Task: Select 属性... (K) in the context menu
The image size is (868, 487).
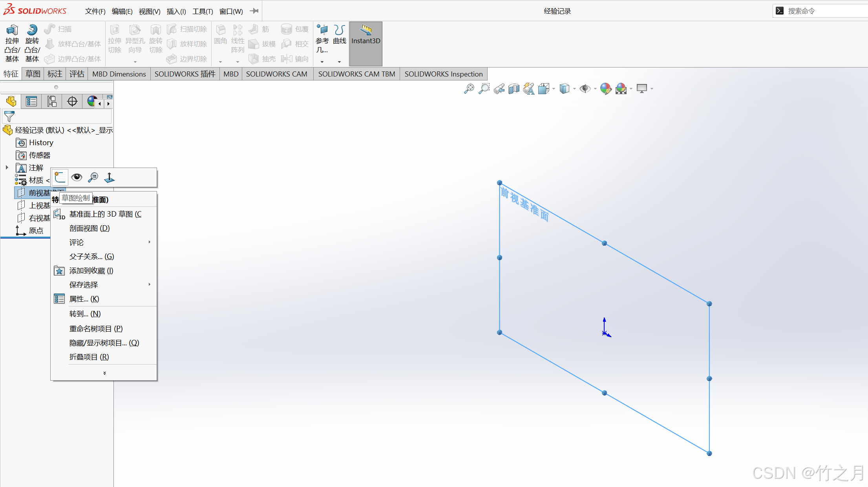Action: coord(84,299)
